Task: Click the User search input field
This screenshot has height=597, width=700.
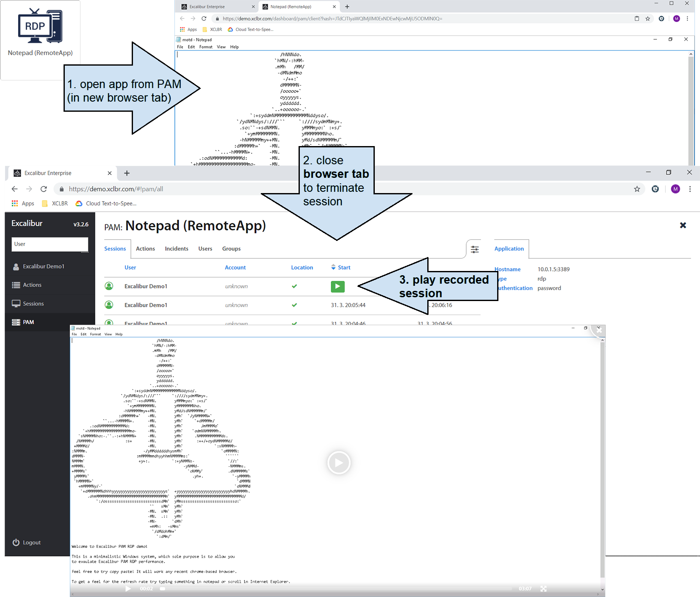Action: tap(50, 244)
